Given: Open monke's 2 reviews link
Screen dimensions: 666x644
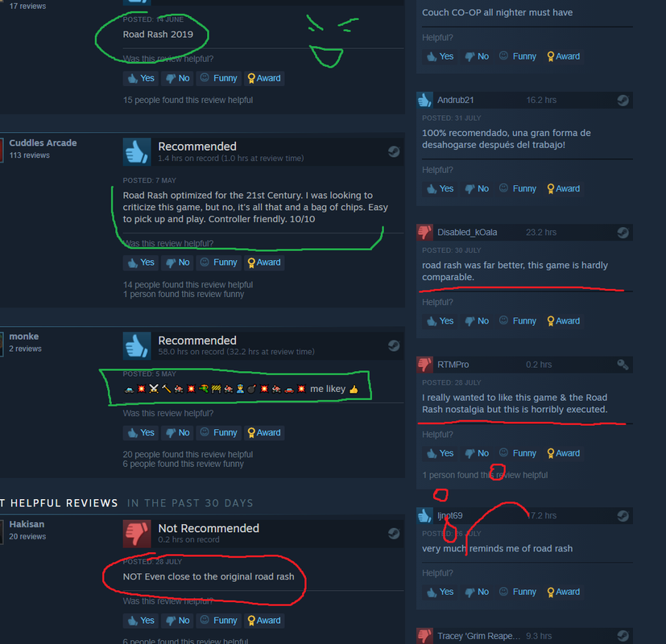Looking at the screenshot, I should click(26, 349).
